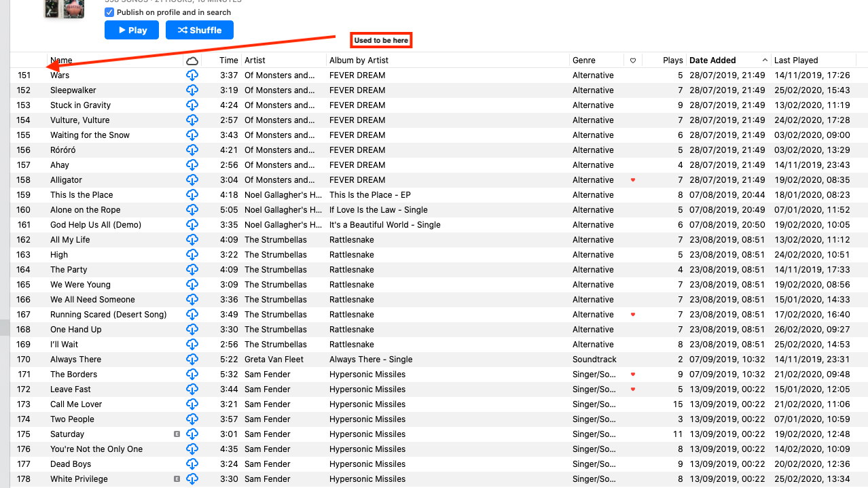The width and height of the screenshot is (868, 488).
Task: Click row number 161
Action: click(24, 225)
